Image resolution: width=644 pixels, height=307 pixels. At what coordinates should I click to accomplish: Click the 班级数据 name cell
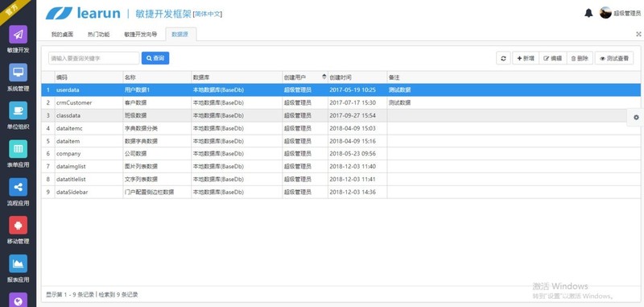[x=157, y=115]
